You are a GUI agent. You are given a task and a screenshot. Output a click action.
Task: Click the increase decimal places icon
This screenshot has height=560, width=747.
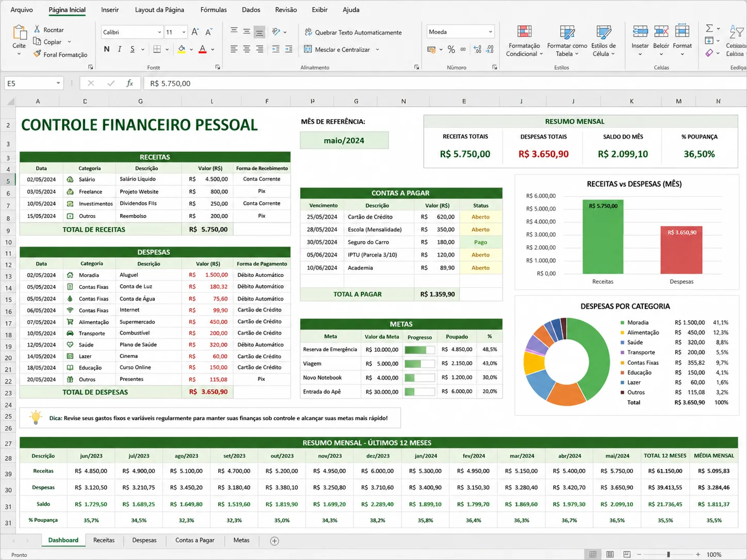coord(477,50)
